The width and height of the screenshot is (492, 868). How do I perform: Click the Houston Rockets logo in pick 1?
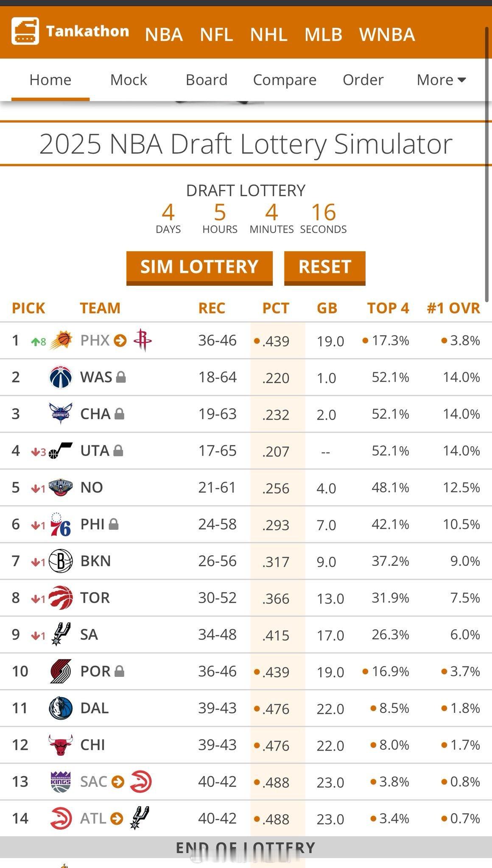[x=143, y=340]
